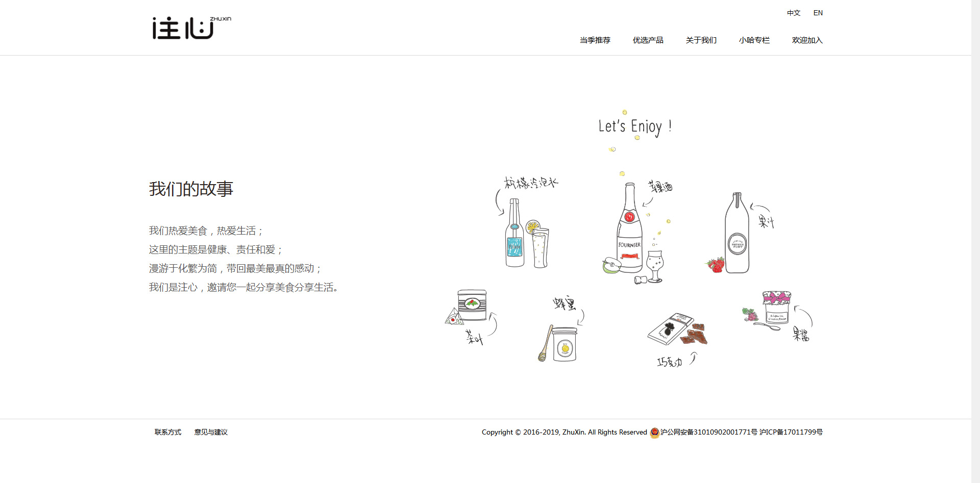This screenshot has width=980, height=483.
Task: Open the 优选产品 menu
Action: click(x=648, y=40)
